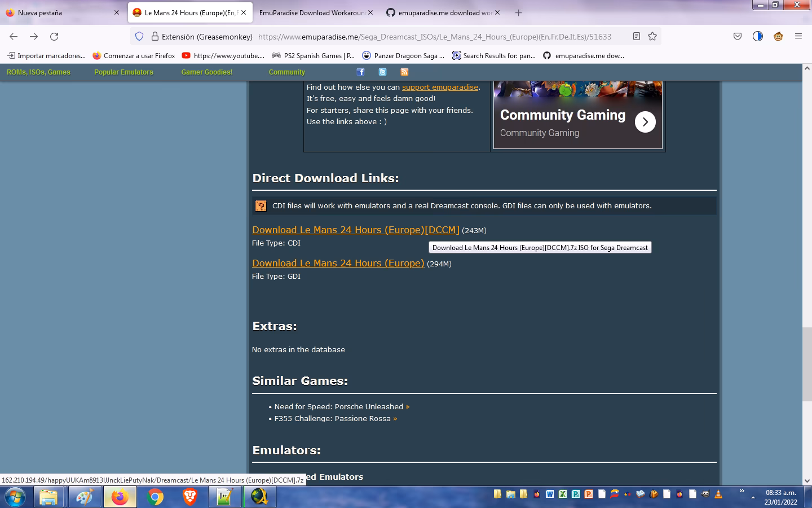
Task: Close the EmuParadise Download Workaround tab
Action: [x=370, y=12]
